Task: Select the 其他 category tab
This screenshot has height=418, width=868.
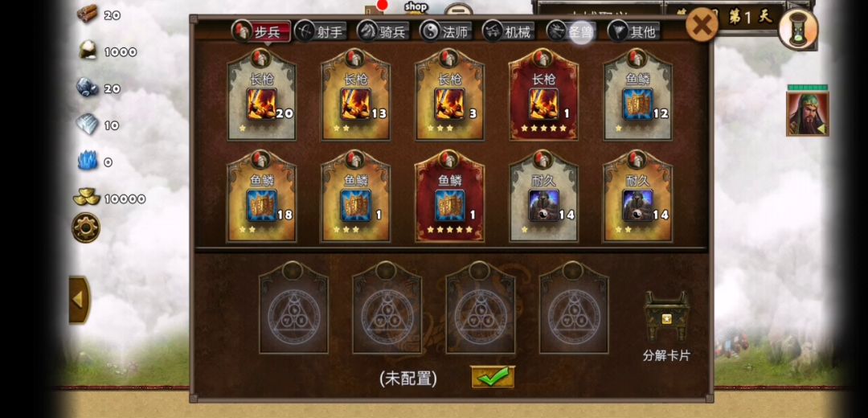Action: click(634, 31)
